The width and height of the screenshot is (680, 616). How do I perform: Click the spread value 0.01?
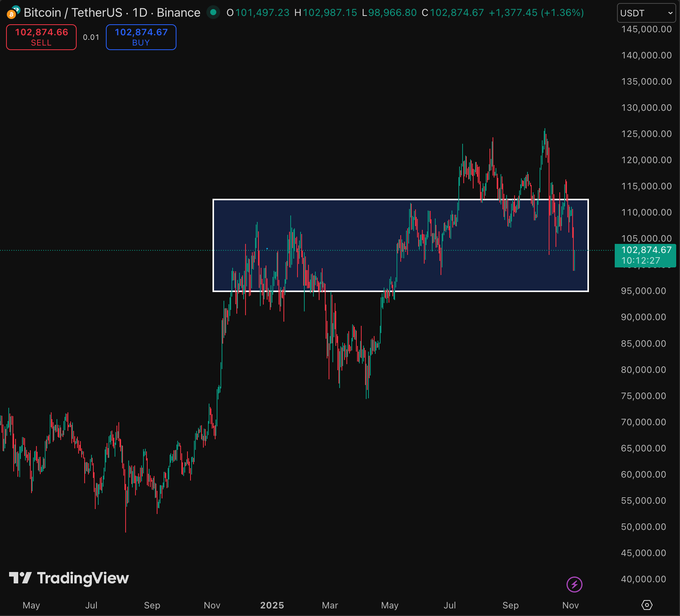pos(91,37)
